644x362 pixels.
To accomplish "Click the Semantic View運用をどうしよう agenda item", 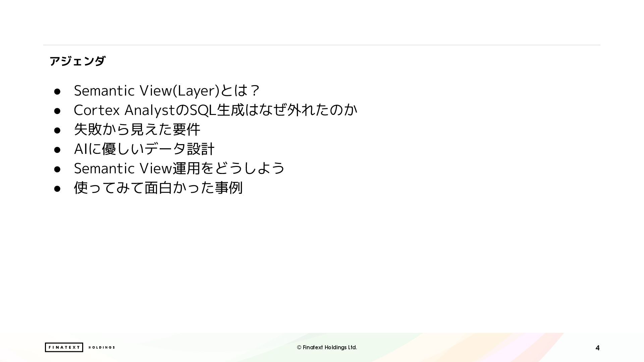I will click(179, 168).
